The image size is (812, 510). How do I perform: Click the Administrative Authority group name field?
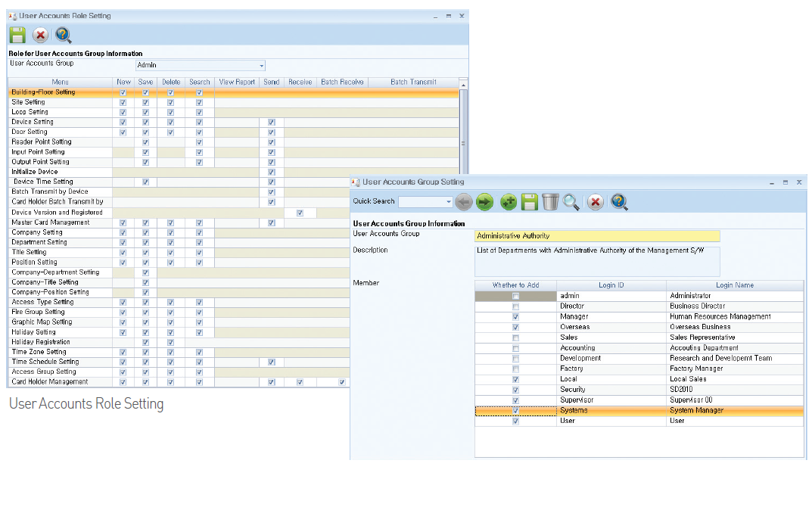click(x=596, y=236)
